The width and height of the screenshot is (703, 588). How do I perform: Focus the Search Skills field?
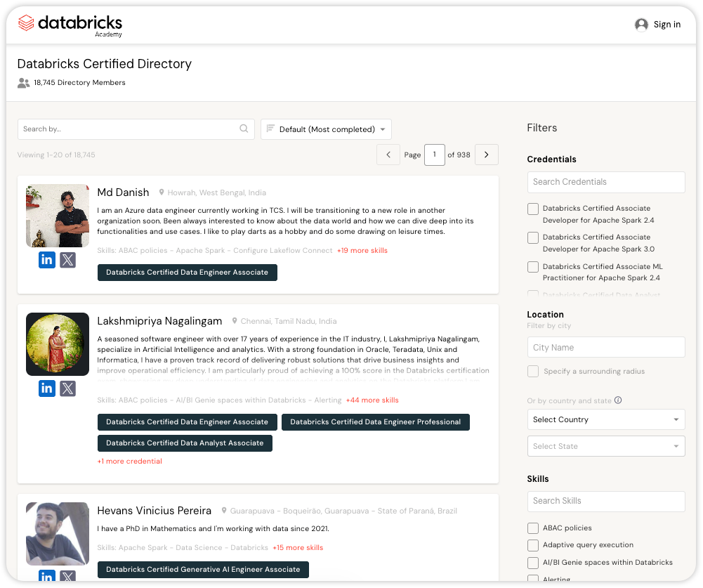click(605, 502)
